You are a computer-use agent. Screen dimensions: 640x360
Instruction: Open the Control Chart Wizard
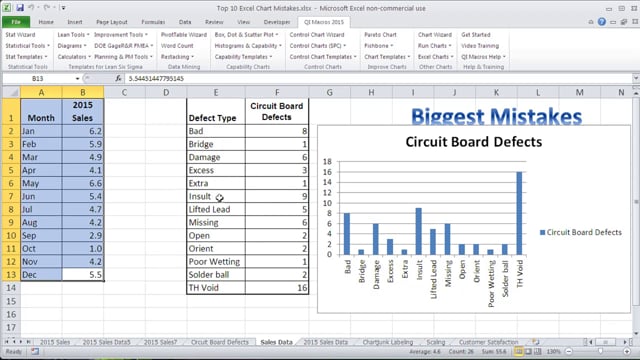tap(317, 35)
